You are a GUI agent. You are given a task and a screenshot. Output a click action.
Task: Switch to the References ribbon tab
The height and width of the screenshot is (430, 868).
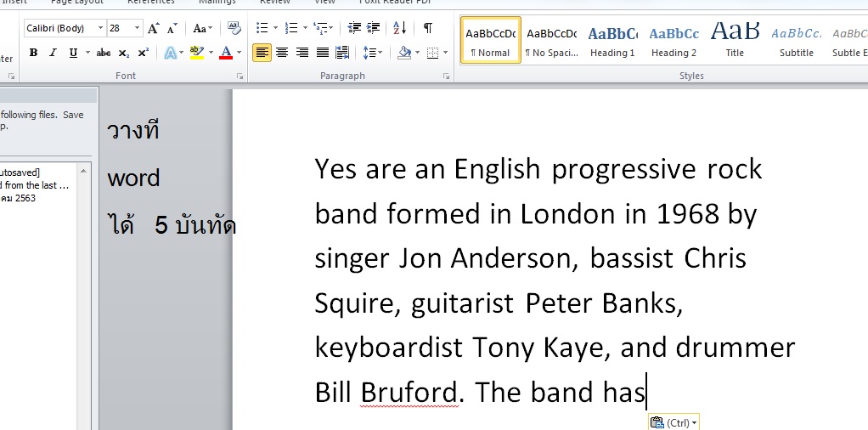coord(151,3)
